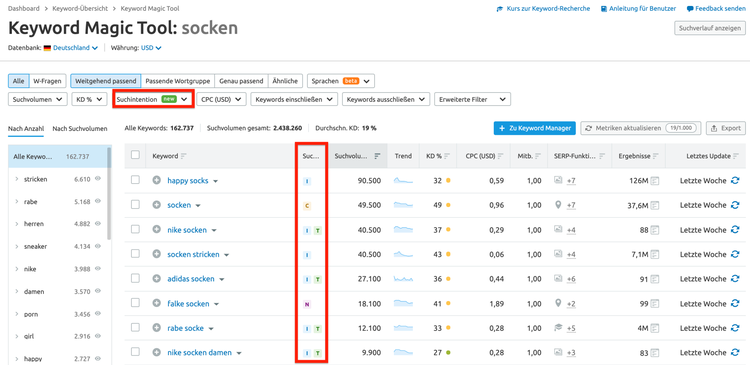Viewport: 750px width, 365px height.
Task: Expand the rabe keyword group
Action: pyautogui.click(x=17, y=201)
